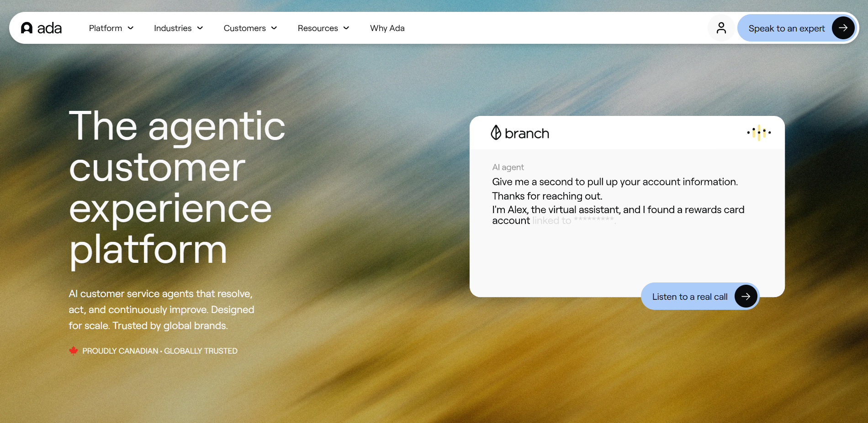
Task: Click the 'AI customer service agents that resolve' paragraph
Action: tap(161, 309)
